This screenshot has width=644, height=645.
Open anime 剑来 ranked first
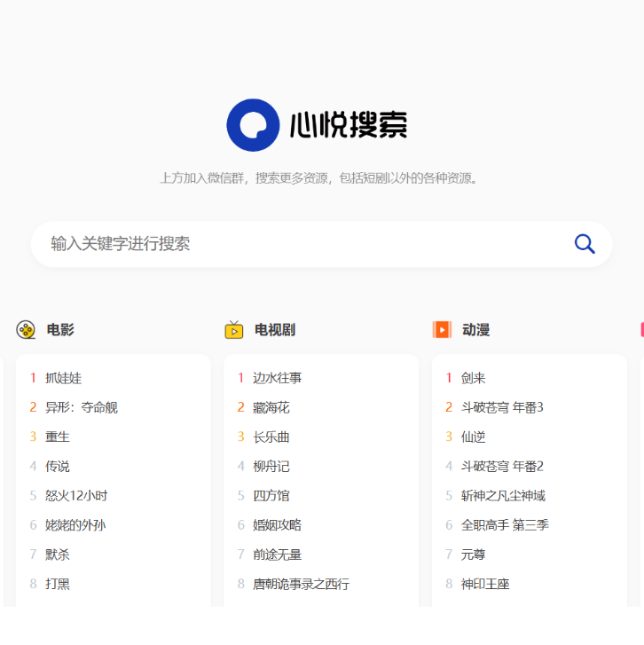pyautogui.click(x=473, y=378)
